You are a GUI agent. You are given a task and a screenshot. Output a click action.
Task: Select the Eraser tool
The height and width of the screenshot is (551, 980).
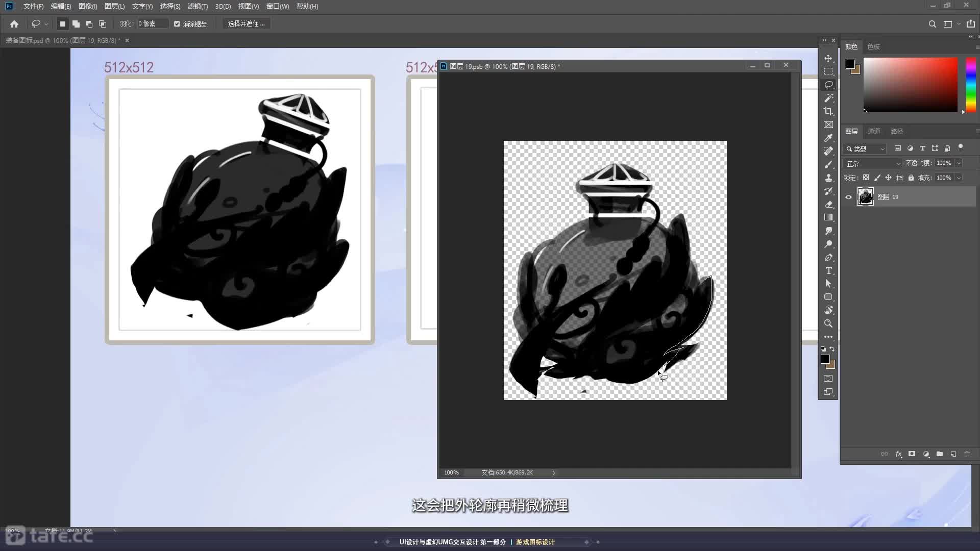pyautogui.click(x=828, y=204)
